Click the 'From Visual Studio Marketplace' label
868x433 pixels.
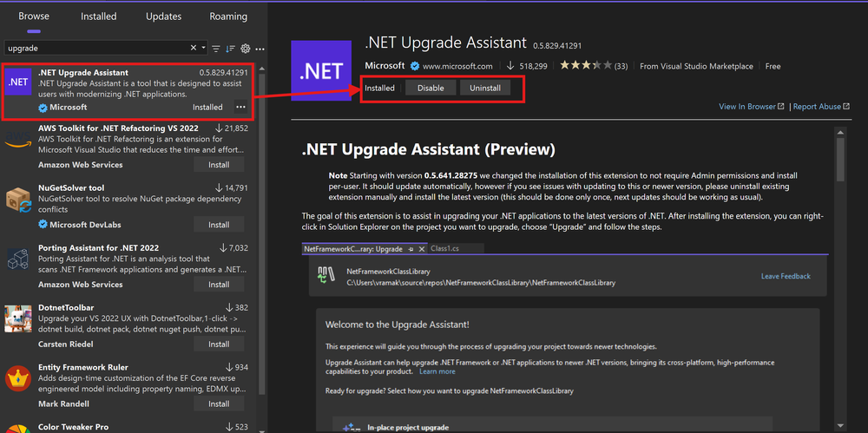(696, 66)
